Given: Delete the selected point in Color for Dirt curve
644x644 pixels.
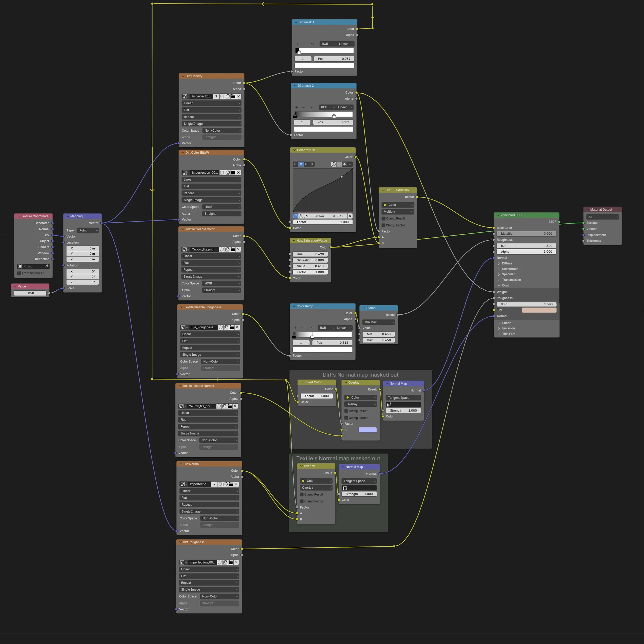Looking at the screenshot, I should [350, 216].
